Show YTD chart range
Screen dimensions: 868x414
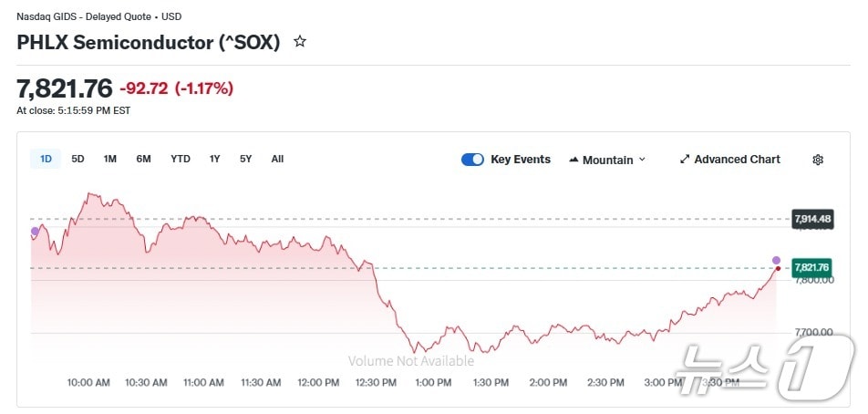pos(181,159)
